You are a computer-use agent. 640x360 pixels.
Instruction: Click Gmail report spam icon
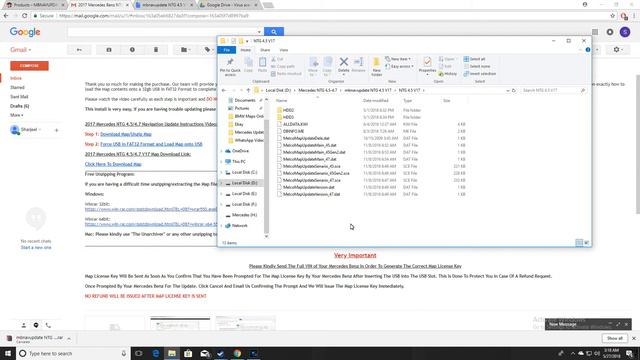point(132,50)
